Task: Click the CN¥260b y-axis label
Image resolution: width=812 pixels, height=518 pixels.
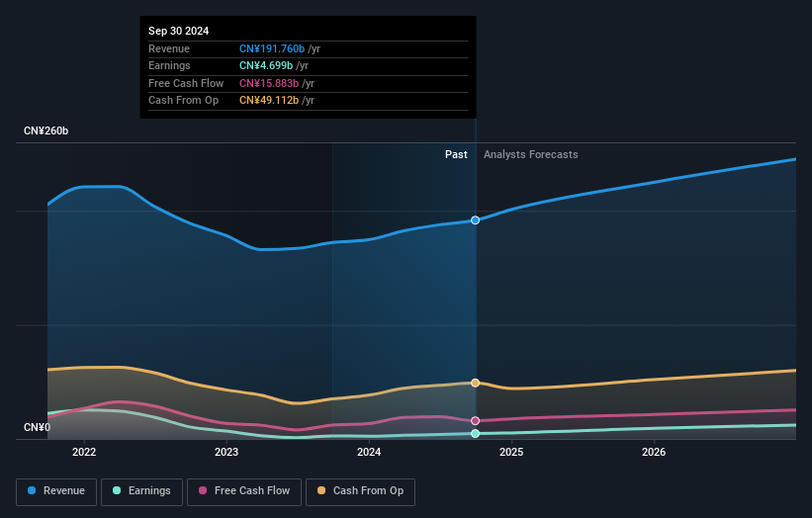Action: 46,130
